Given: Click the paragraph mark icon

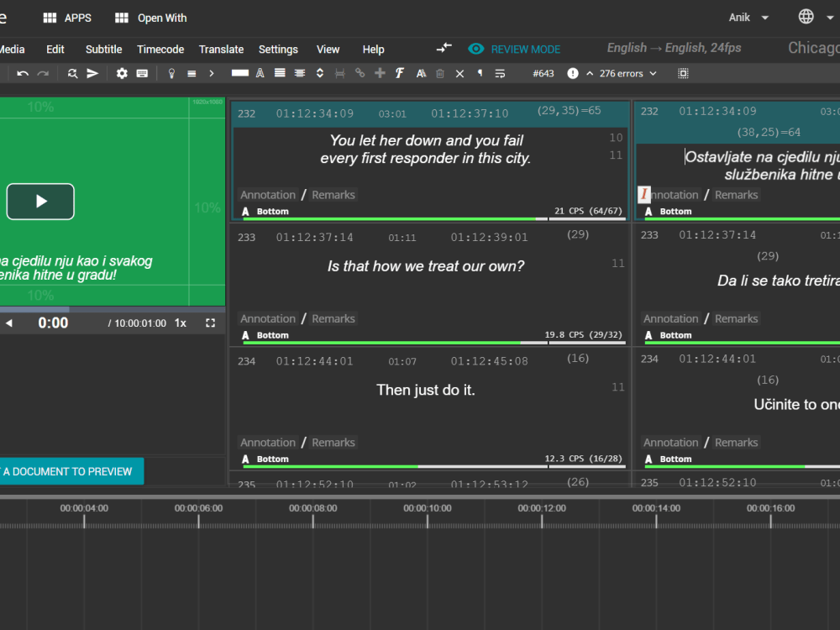Looking at the screenshot, I should [x=480, y=73].
